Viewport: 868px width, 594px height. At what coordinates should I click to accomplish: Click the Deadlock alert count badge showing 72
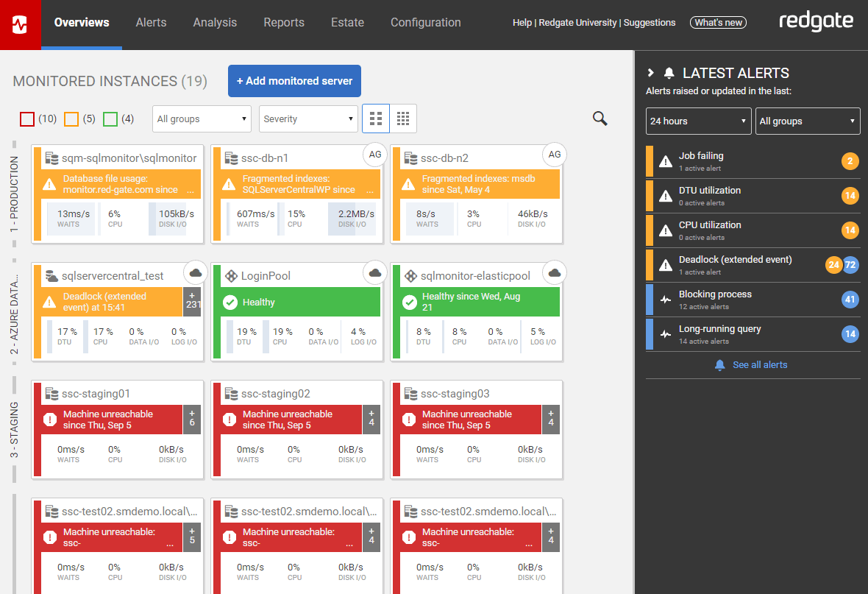(850, 265)
